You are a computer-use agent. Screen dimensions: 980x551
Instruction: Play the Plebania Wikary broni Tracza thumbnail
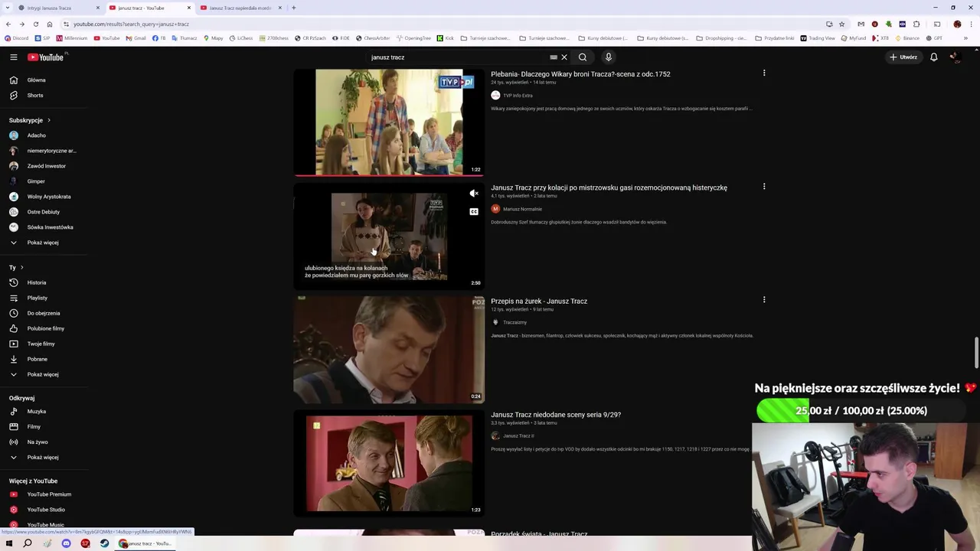[x=389, y=122]
